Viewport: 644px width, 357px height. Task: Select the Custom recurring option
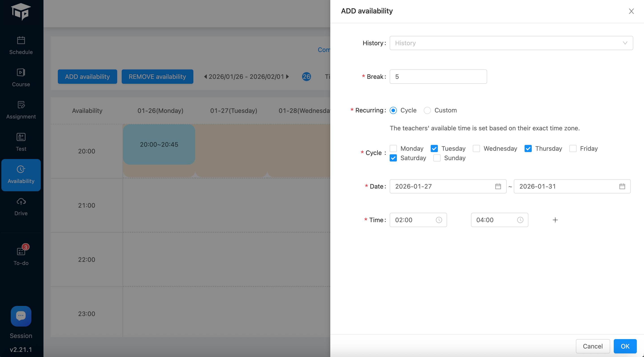coord(427,110)
